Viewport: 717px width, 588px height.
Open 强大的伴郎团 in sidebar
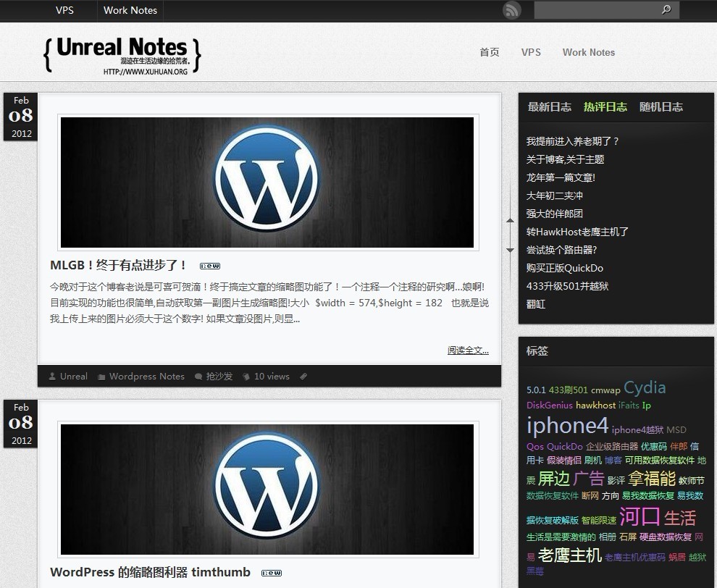554,214
